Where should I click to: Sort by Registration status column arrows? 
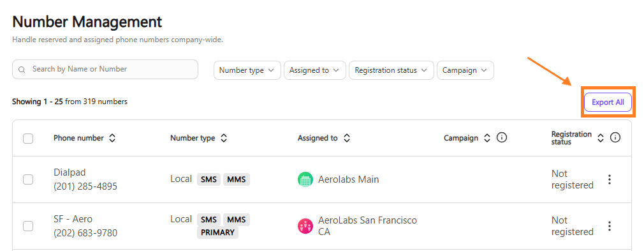point(601,138)
